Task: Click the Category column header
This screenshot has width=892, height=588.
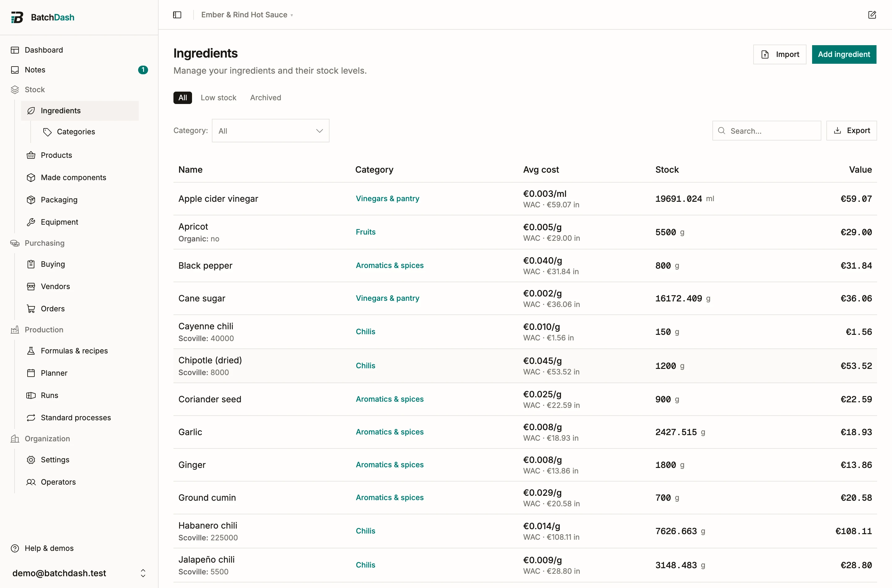Action: tap(374, 170)
